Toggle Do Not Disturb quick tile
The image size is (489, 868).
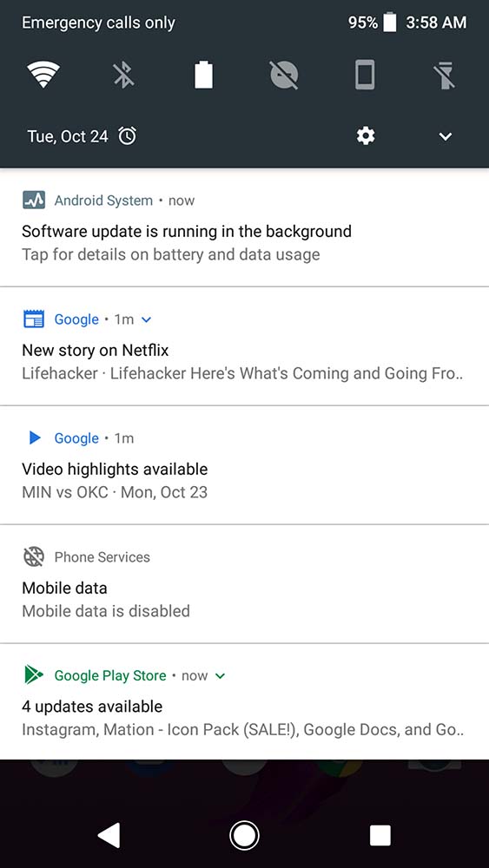284,75
